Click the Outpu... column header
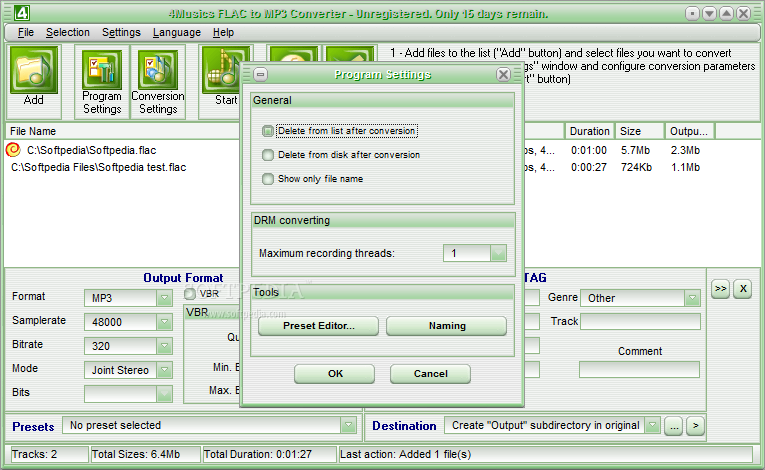The height and width of the screenshot is (470, 765). pyautogui.click(x=689, y=131)
